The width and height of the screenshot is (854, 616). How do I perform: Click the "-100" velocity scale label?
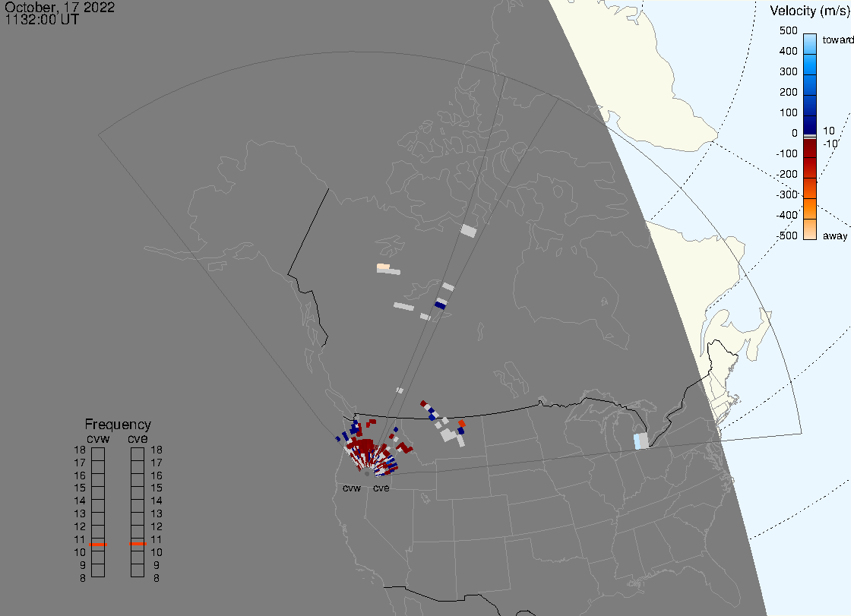(787, 153)
